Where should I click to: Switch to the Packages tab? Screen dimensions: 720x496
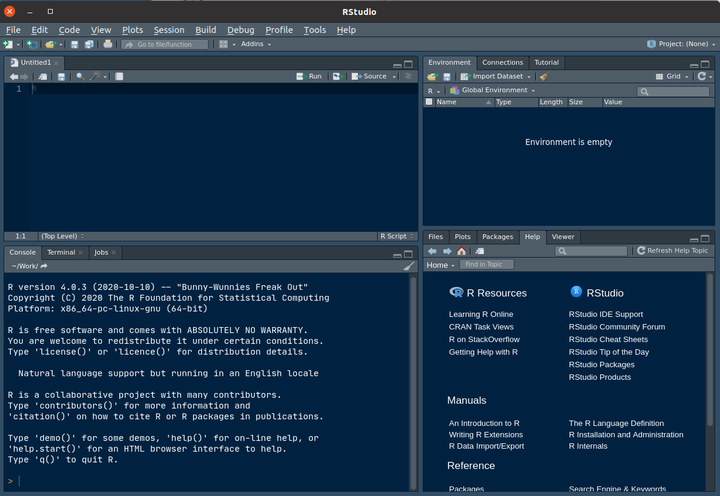click(x=497, y=237)
